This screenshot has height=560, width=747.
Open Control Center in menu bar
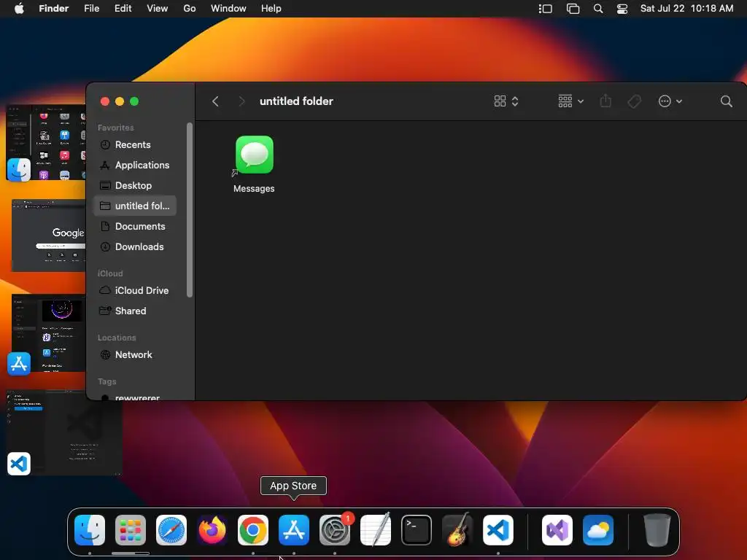click(622, 9)
